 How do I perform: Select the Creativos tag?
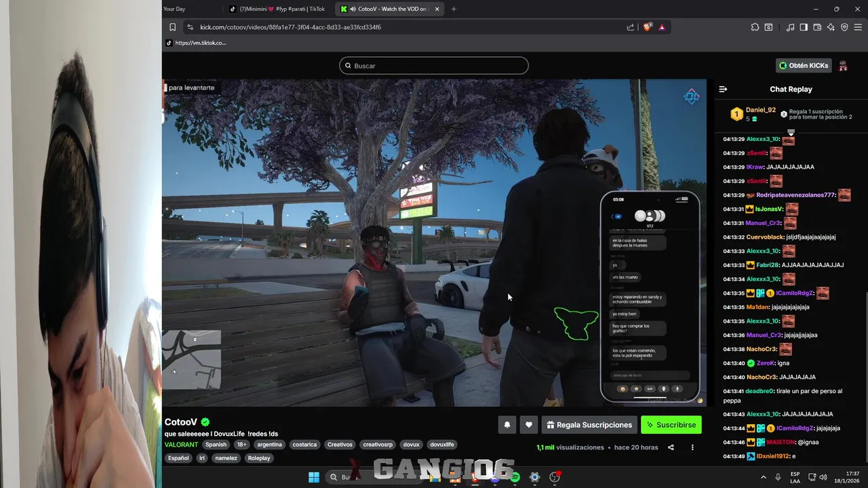340,445
